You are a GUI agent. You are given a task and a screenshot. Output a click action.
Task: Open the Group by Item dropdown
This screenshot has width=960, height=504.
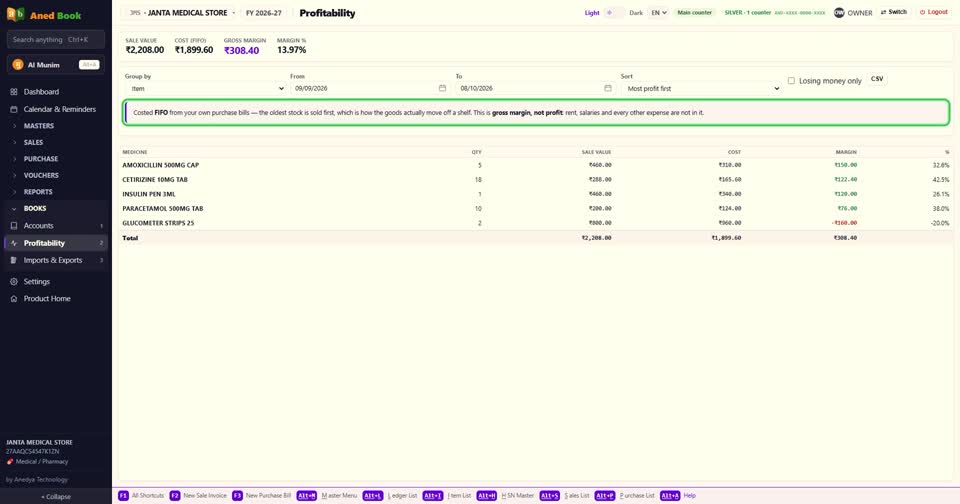tap(206, 88)
